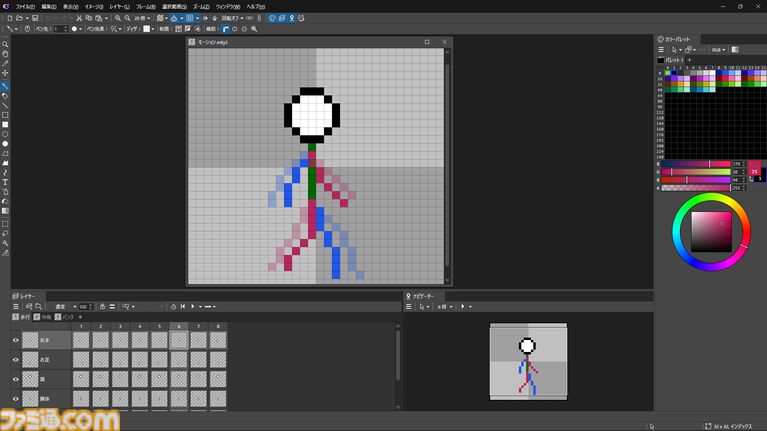Toggle the onion skin button in the top toolbar

[x=174, y=18]
